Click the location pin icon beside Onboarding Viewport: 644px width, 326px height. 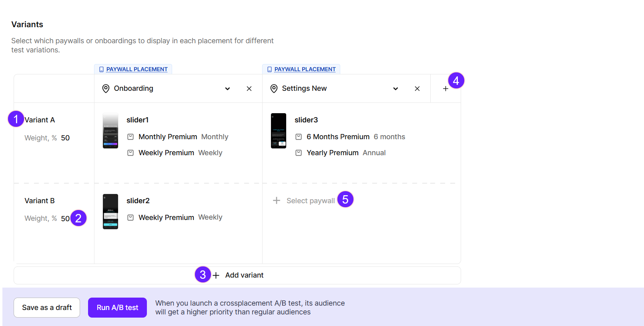[x=106, y=88]
